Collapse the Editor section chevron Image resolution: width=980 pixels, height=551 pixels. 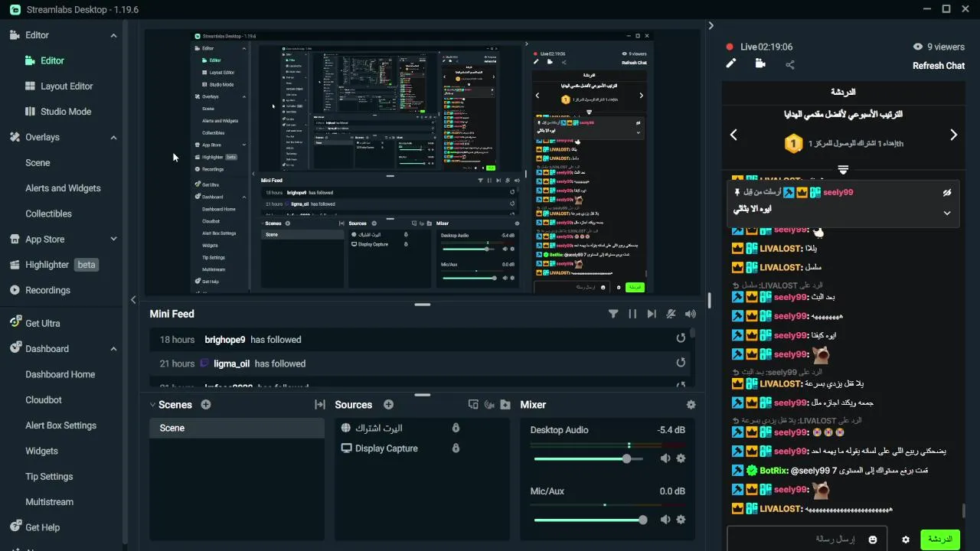point(113,35)
